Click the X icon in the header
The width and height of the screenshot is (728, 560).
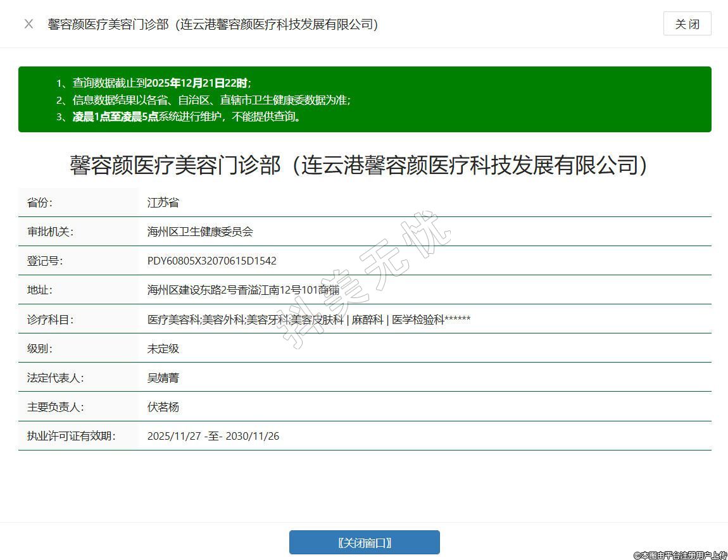(28, 24)
